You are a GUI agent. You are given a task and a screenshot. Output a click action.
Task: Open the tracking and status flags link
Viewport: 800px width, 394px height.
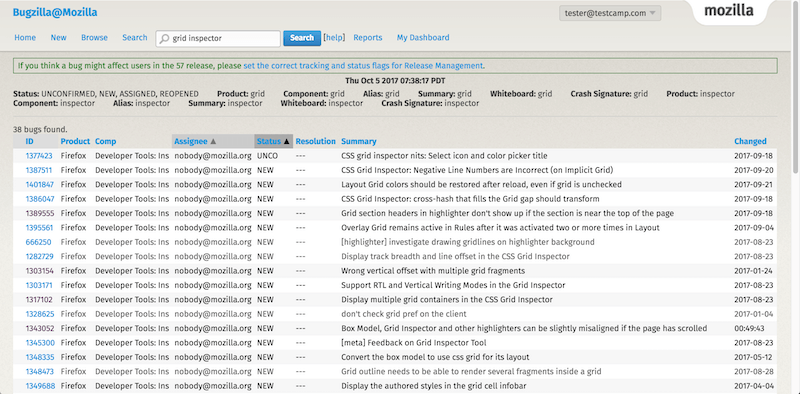coord(363,66)
